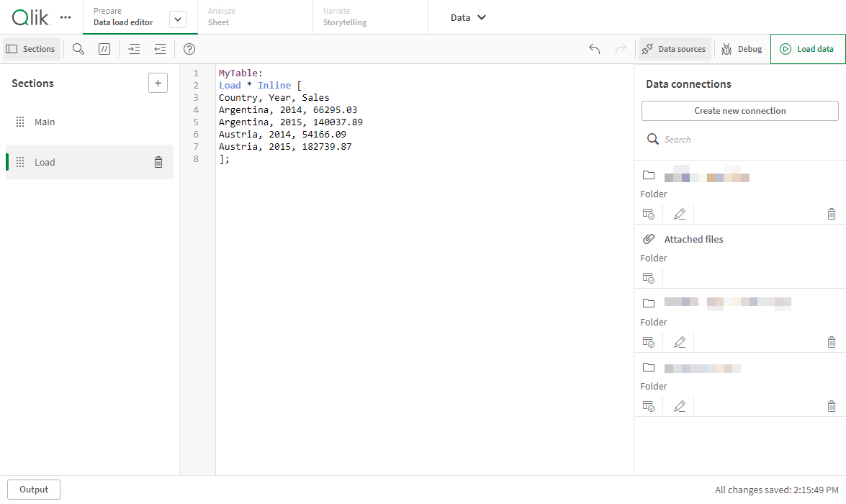Add a new script section
The height and width of the screenshot is (504, 846).
158,82
